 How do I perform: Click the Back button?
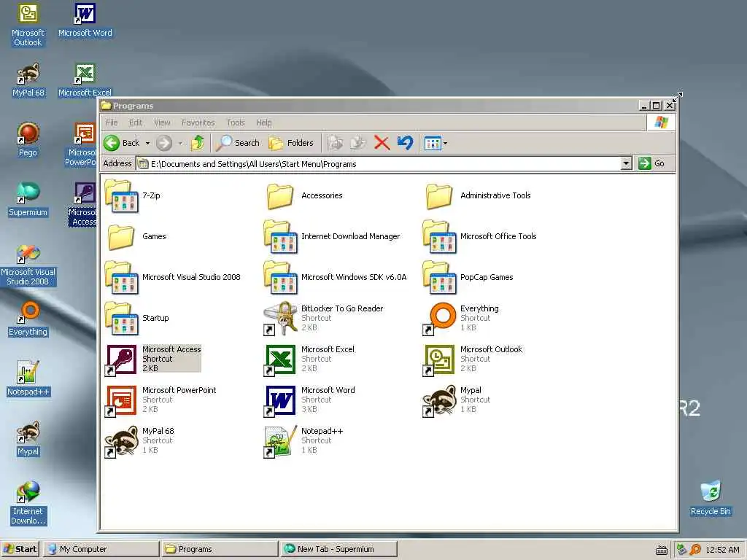point(122,143)
